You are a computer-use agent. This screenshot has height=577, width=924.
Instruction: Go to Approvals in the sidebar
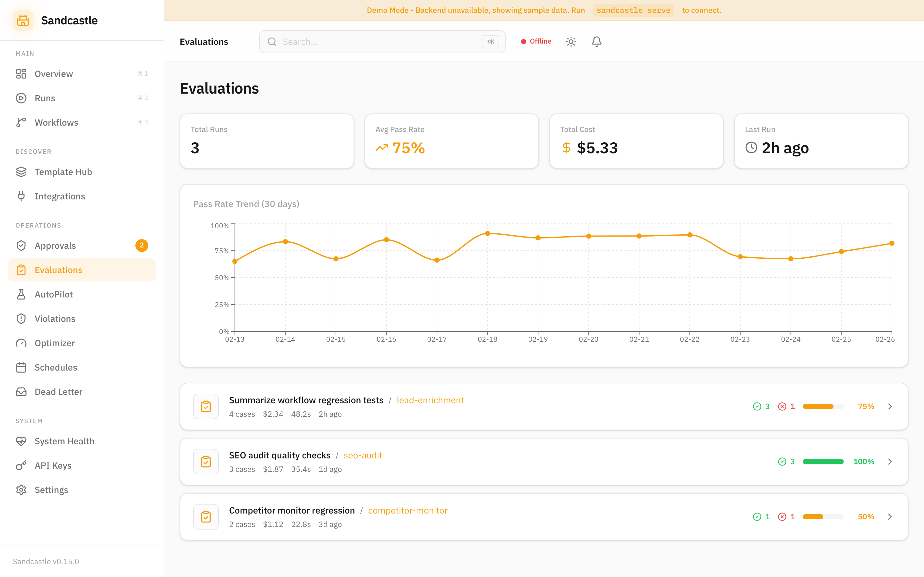point(56,245)
